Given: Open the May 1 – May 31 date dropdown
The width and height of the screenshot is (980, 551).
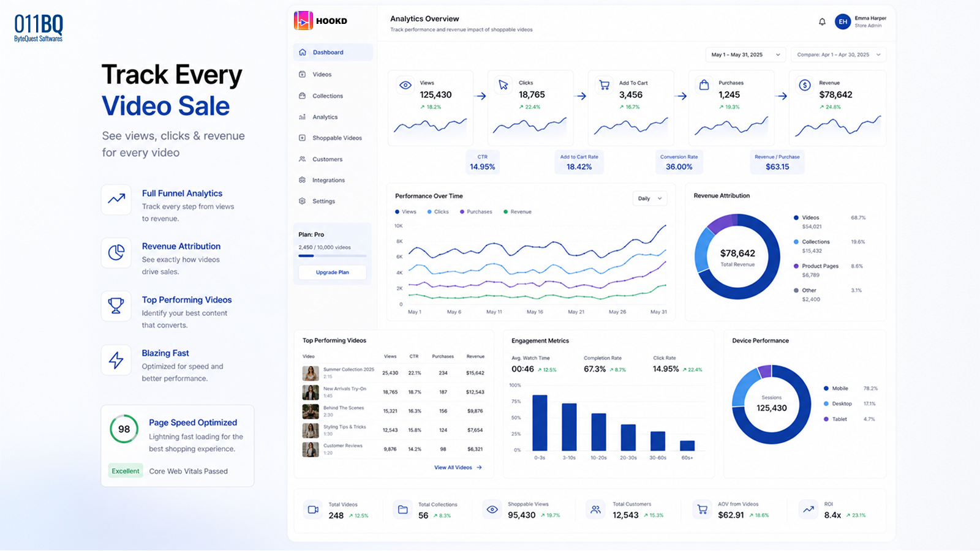Looking at the screenshot, I should pos(745,54).
